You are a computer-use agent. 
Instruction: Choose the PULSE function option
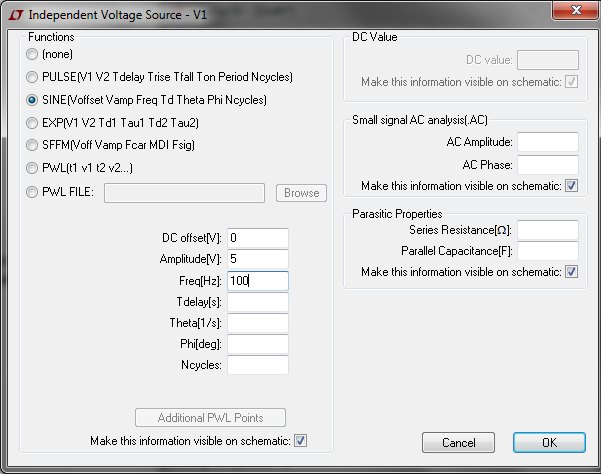32,77
